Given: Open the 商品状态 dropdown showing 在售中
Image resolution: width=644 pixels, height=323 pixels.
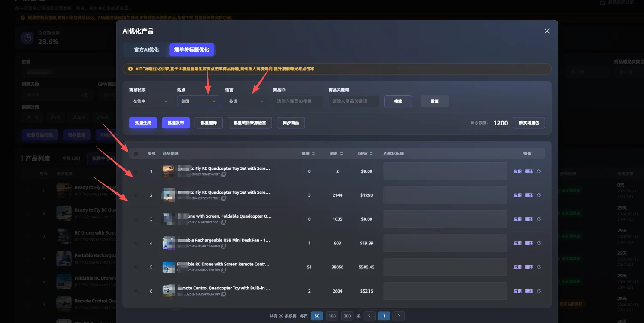Looking at the screenshot, I should (150, 101).
